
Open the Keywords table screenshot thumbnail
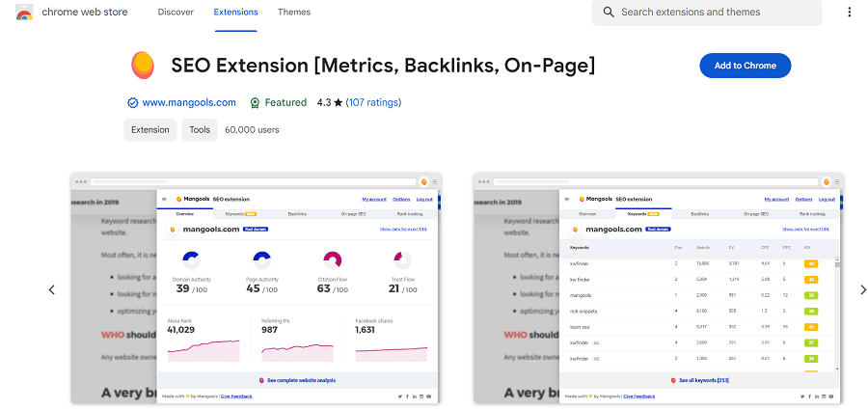tap(659, 287)
